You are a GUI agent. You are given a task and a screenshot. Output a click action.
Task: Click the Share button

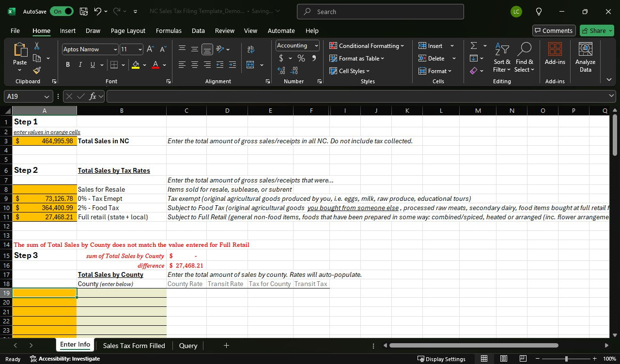(x=596, y=30)
